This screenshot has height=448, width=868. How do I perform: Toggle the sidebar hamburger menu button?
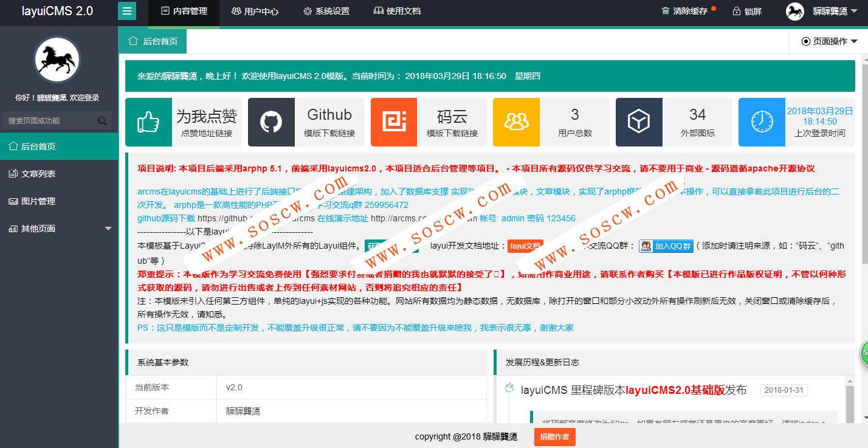(126, 11)
